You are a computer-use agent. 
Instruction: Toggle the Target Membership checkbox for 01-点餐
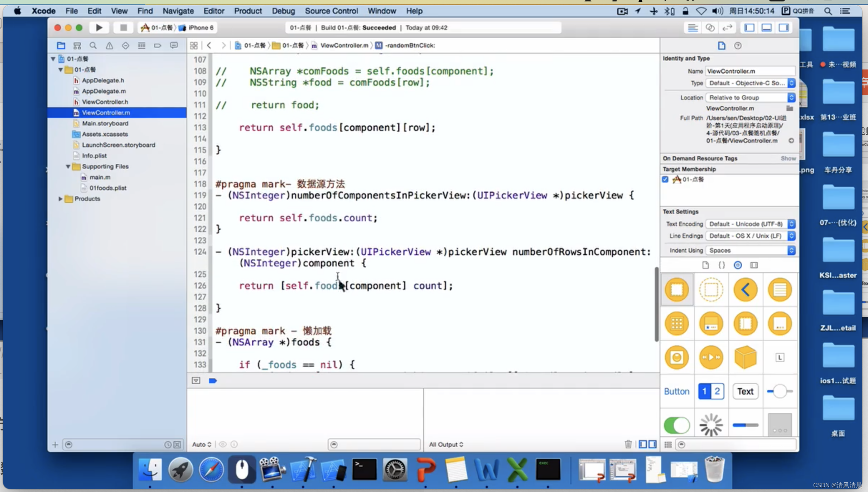[x=665, y=179]
